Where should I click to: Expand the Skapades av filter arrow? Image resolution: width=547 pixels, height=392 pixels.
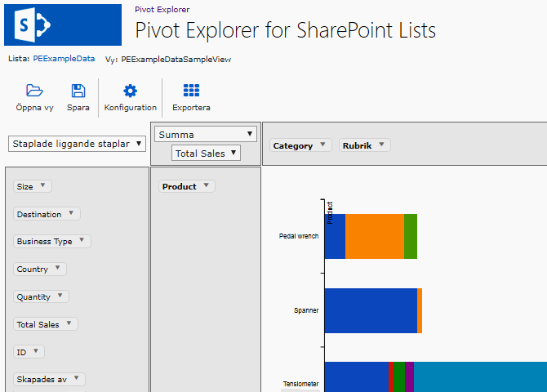pos(77,378)
